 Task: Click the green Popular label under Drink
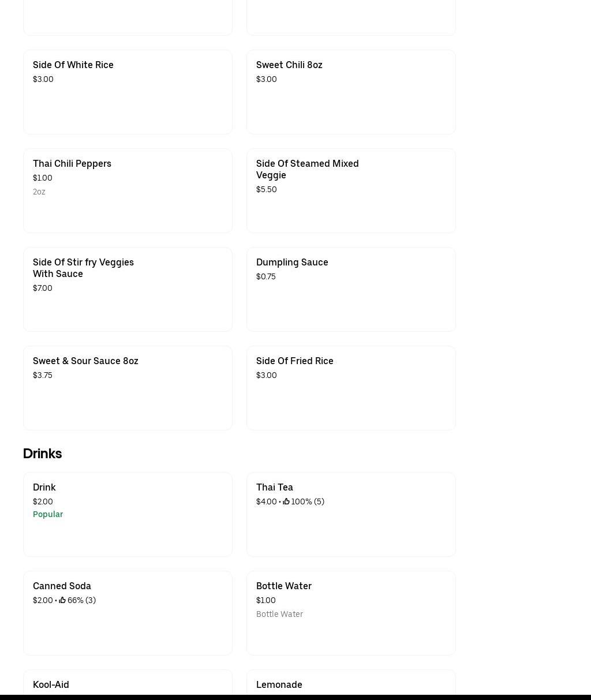click(48, 514)
